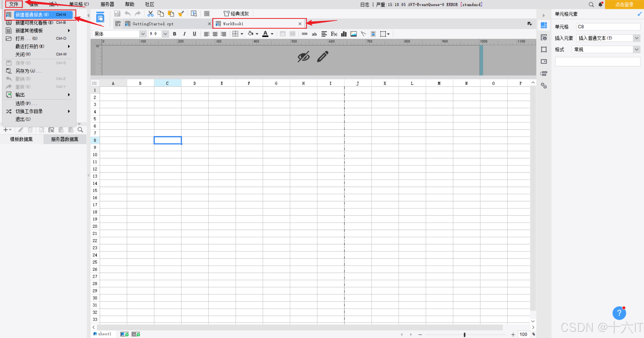Click the insert image icon in toolbar

[x=353, y=34]
